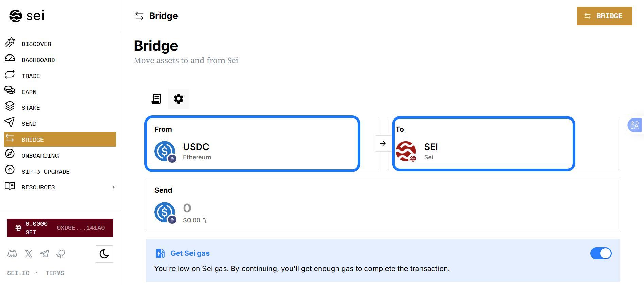Open the SEI.IO external link

[x=22, y=273]
